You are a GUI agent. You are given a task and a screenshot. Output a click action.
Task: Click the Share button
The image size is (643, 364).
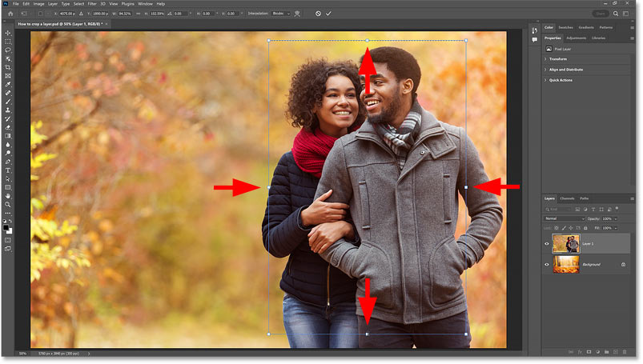click(601, 14)
